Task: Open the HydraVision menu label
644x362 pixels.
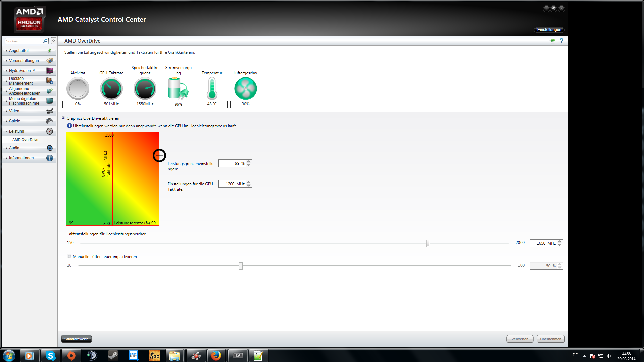Action: tap(22, 71)
